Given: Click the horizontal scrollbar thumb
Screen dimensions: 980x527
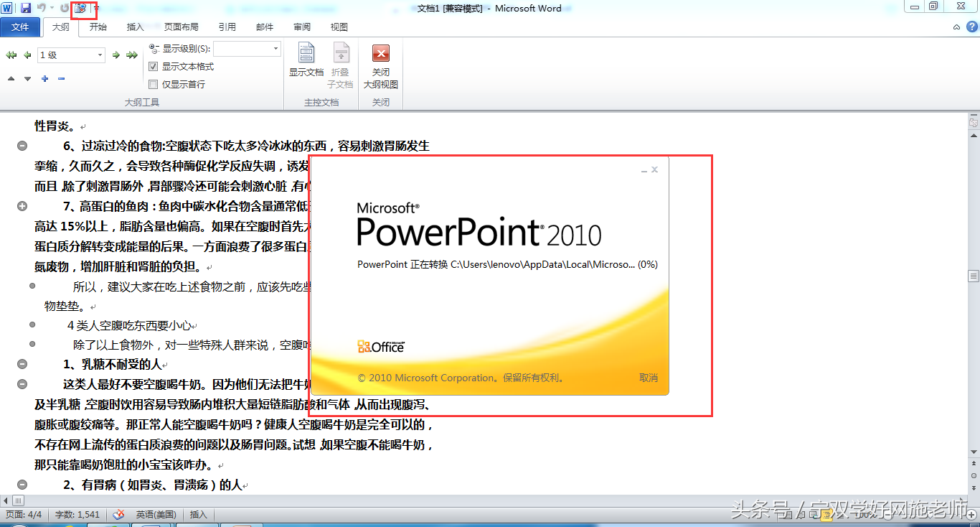Looking at the screenshot, I should pyautogui.click(x=18, y=500).
